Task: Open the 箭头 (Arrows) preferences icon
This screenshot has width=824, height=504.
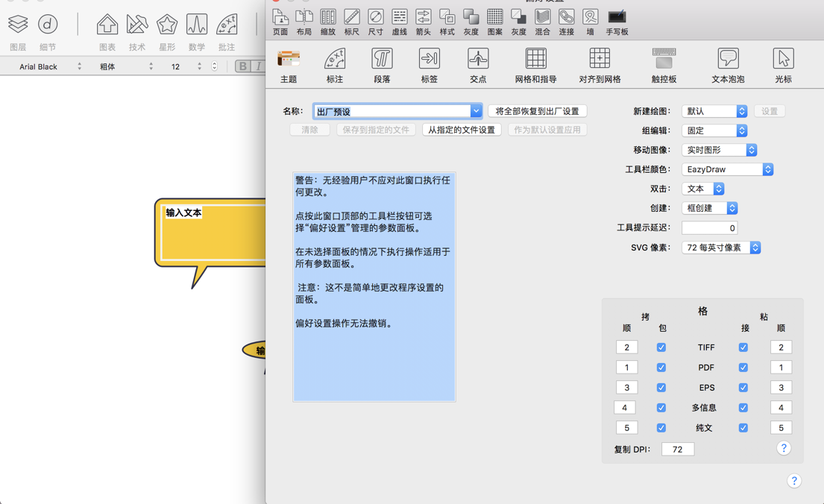Action: point(423,22)
